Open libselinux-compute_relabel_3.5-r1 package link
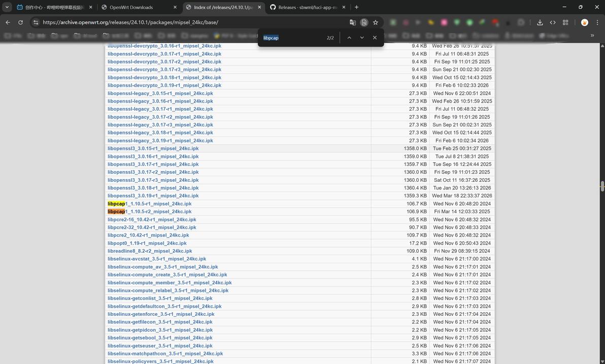This screenshot has width=605, height=364. click(168, 290)
